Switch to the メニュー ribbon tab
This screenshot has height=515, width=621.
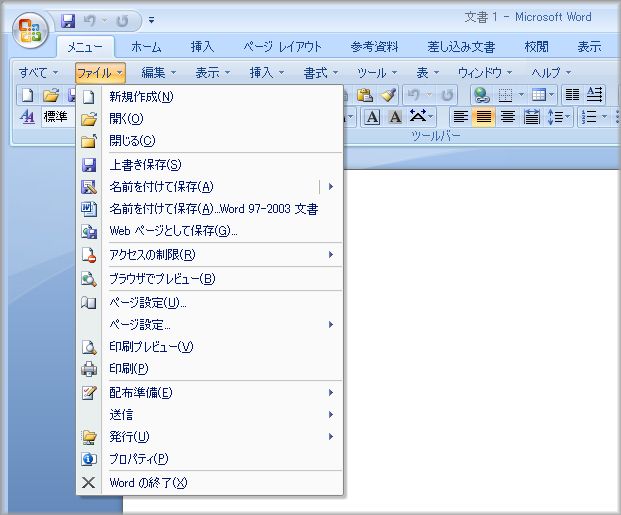85,47
